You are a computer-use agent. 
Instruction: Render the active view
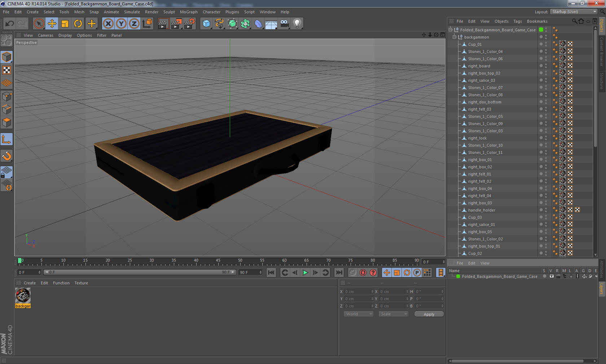163,24
